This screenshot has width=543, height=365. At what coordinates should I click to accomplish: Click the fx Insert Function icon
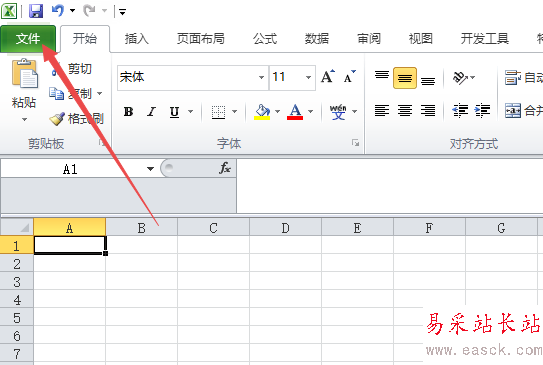tap(225, 168)
